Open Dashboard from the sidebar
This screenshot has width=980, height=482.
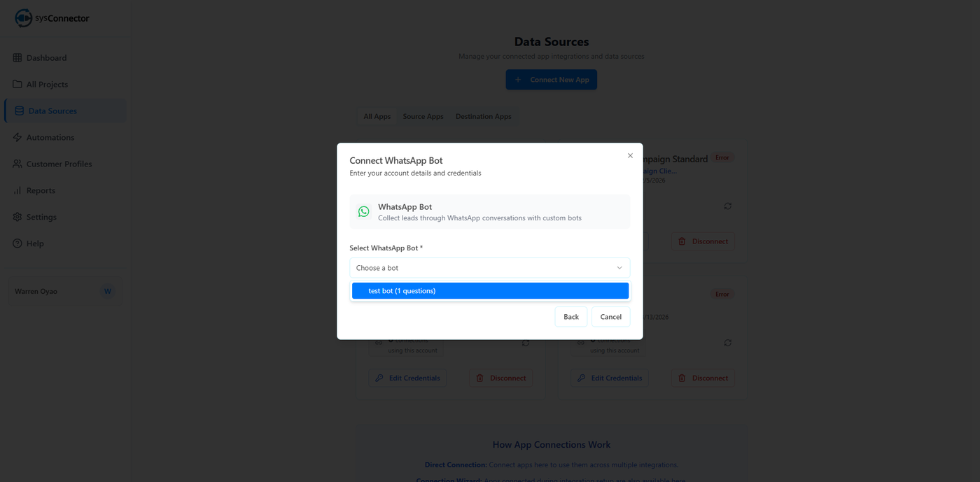pos(46,58)
